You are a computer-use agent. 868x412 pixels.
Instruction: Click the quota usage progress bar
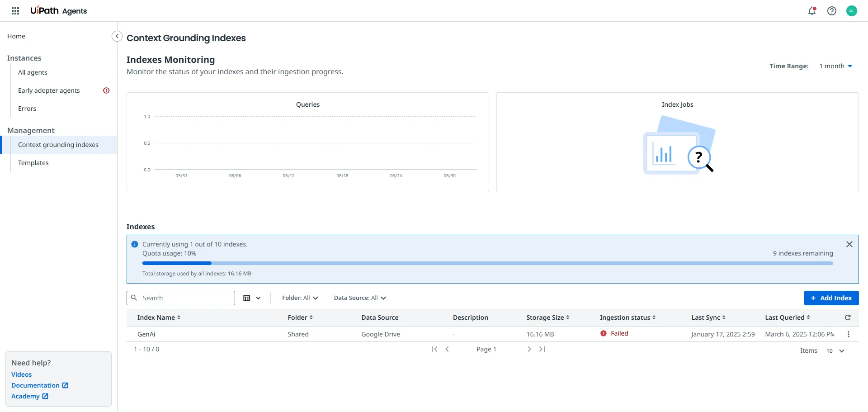click(487, 263)
